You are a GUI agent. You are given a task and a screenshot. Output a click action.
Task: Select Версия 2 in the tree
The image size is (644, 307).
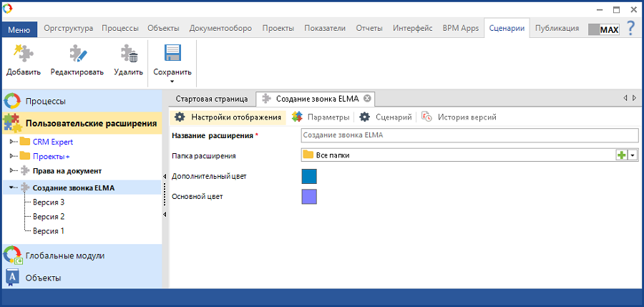49,216
